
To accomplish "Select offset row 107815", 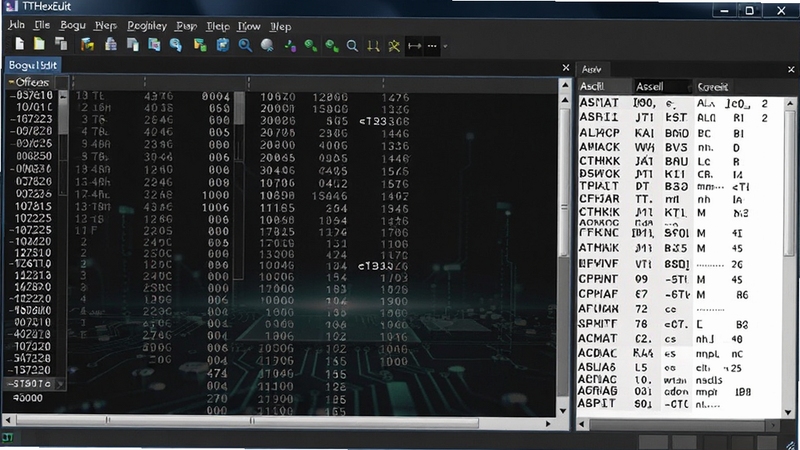I will click(34, 206).
